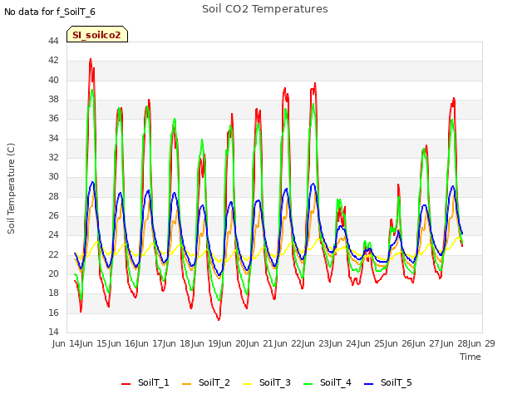Image resolution: width=532 pixels, height=399 pixels.
Task: Click the 20 y-axis tick label
Action: [53, 274]
